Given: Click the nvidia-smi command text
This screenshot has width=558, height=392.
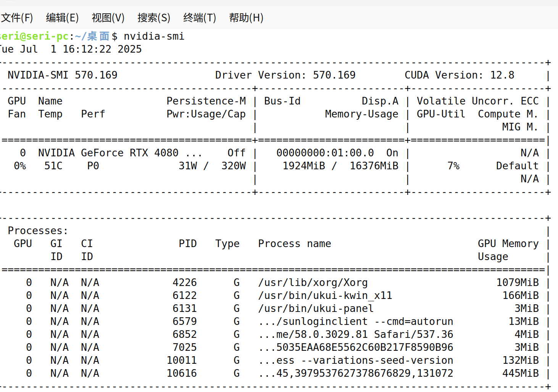Looking at the screenshot, I should 154,36.
